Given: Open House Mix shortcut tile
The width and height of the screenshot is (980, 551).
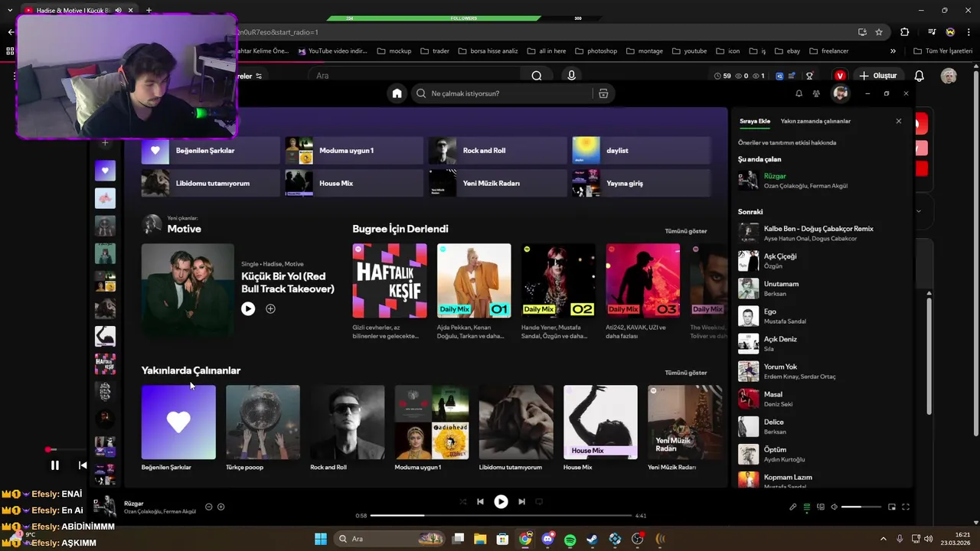Looking at the screenshot, I should click(x=354, y=184).
